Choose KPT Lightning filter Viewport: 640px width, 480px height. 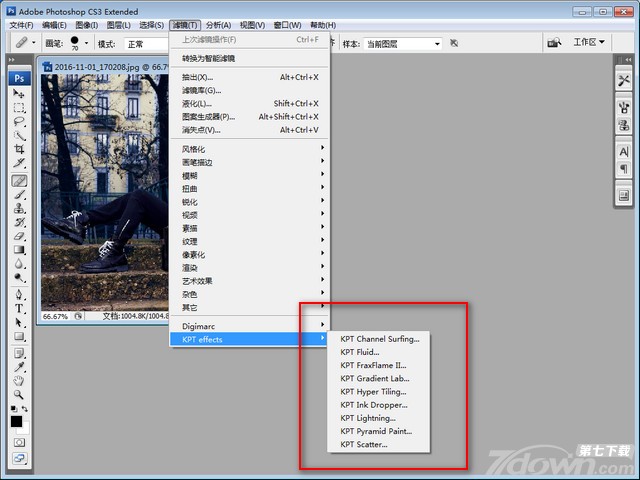[x=379, y=418]
